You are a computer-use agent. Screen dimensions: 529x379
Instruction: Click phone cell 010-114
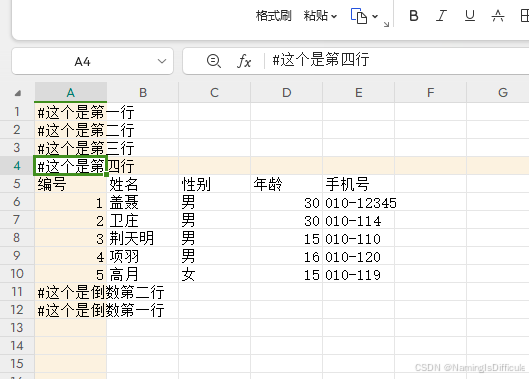359,220
